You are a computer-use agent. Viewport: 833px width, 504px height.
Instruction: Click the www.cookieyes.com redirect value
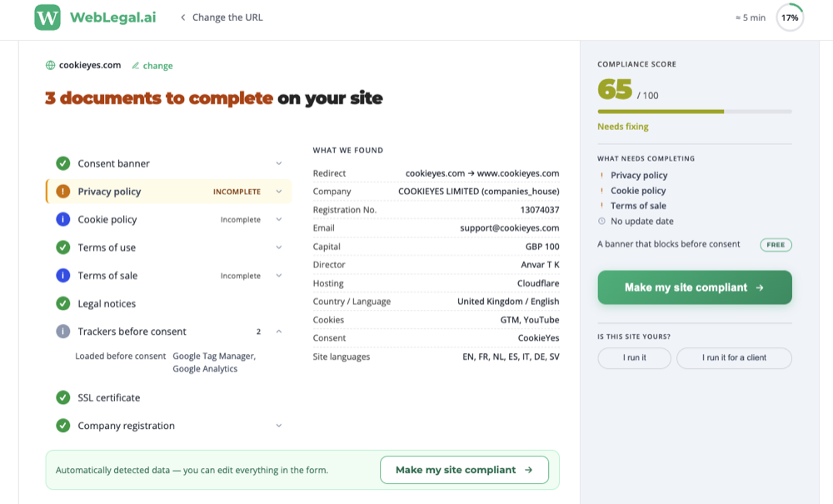coord(518,173)
